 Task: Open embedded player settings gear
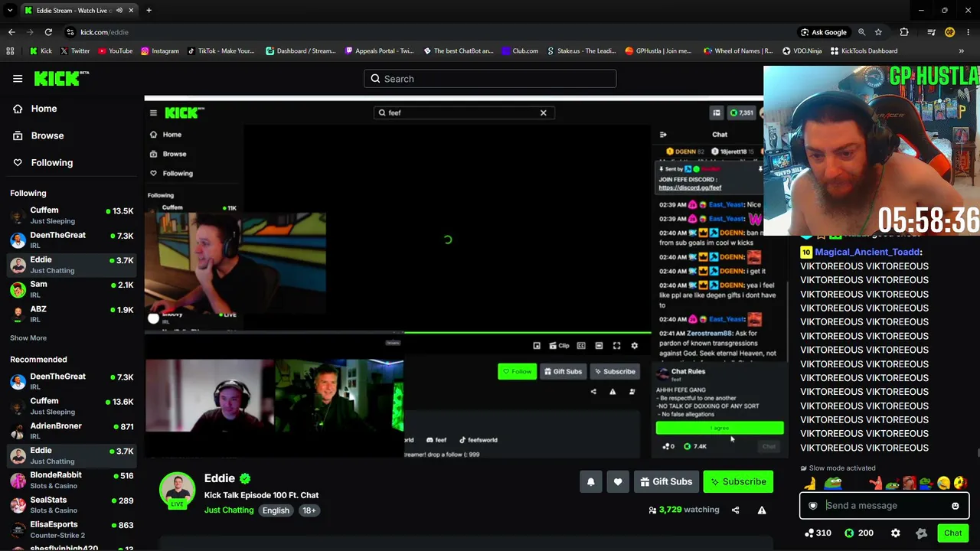click(634, 346)
